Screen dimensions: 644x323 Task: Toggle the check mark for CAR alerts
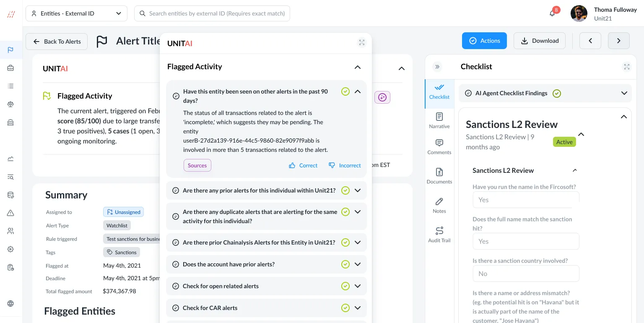pos(345,308)
